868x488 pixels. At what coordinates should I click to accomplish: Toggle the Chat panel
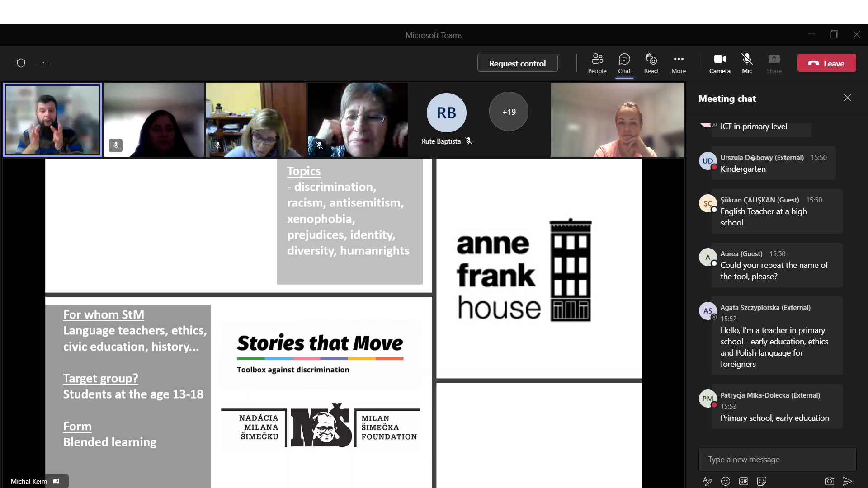tap(624, 64)
